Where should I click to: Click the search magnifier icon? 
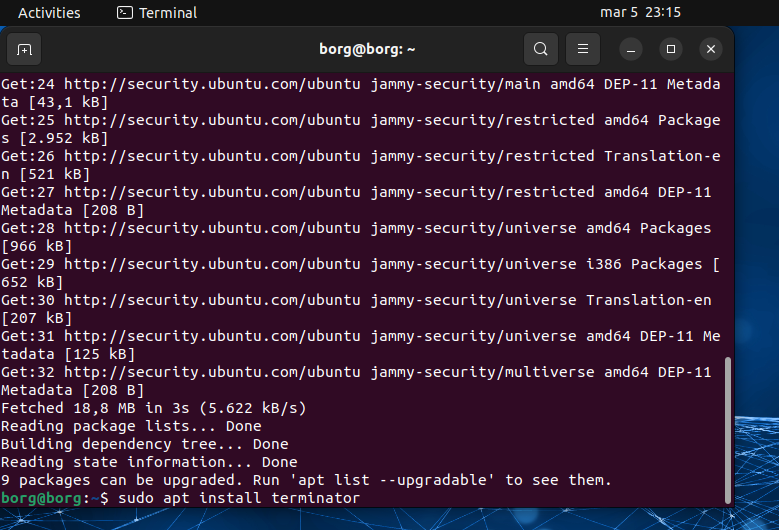[540, 49]
